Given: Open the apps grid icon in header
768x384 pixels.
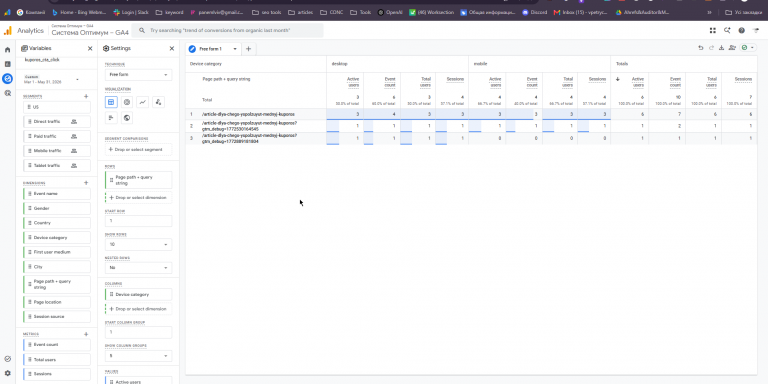Looking at the screenshot, I should point(713,30).
